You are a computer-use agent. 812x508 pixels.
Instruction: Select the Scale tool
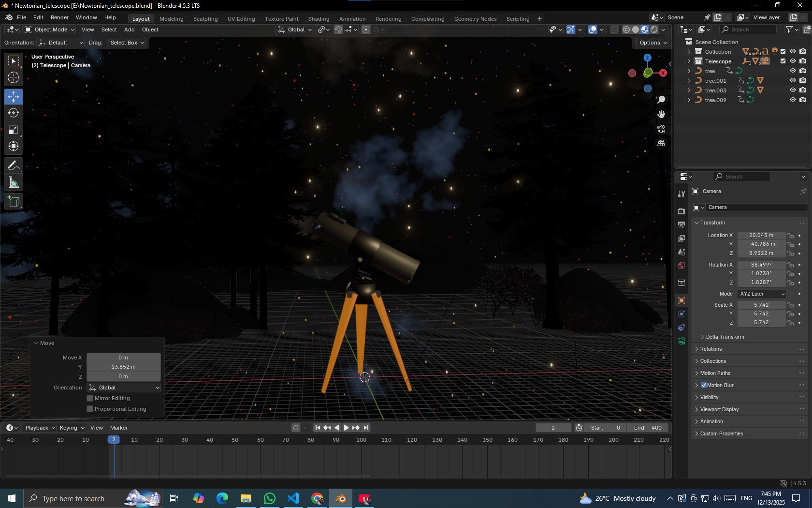pos(13,129)
